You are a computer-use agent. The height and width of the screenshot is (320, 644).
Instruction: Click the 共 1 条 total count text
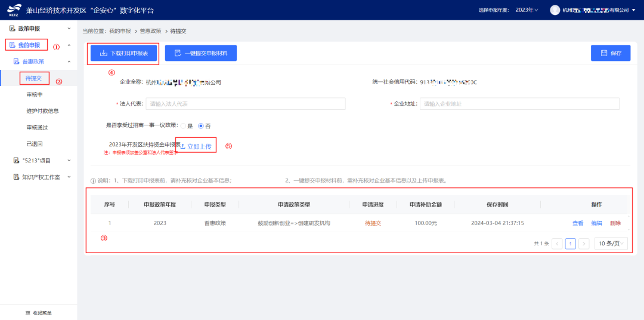coord(541,244)
